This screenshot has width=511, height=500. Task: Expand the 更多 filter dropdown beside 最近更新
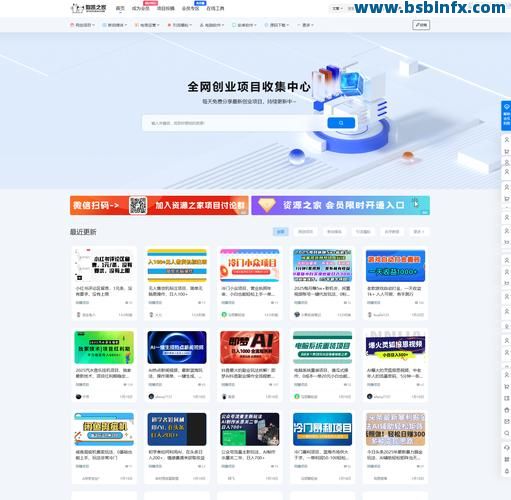[419, 232]
